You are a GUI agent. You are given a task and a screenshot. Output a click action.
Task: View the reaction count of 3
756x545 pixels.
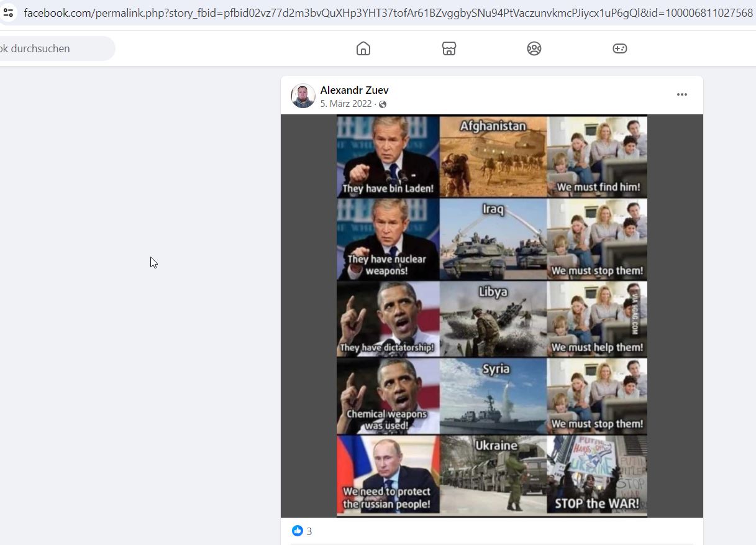[309, 531]
